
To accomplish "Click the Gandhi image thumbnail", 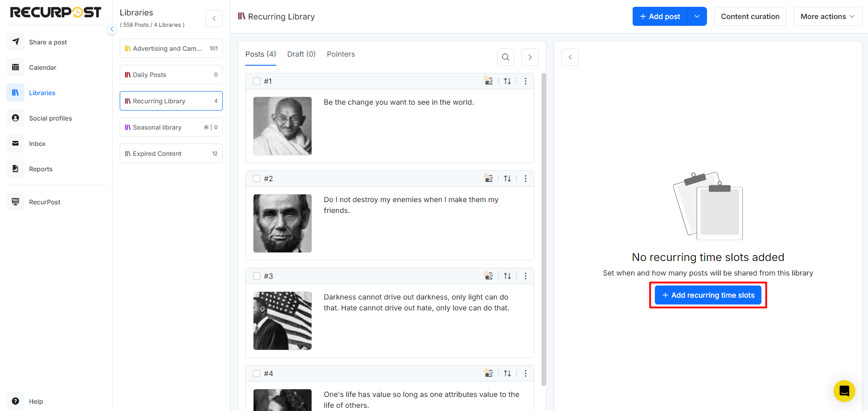I will [283, 126].
